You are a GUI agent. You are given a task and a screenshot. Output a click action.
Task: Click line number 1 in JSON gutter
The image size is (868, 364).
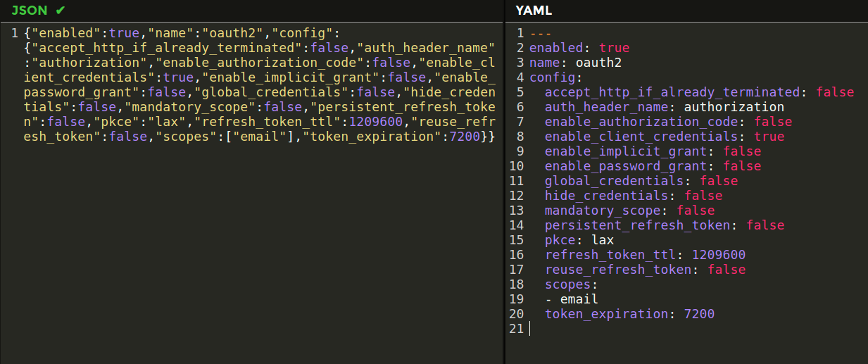(16, 33)
